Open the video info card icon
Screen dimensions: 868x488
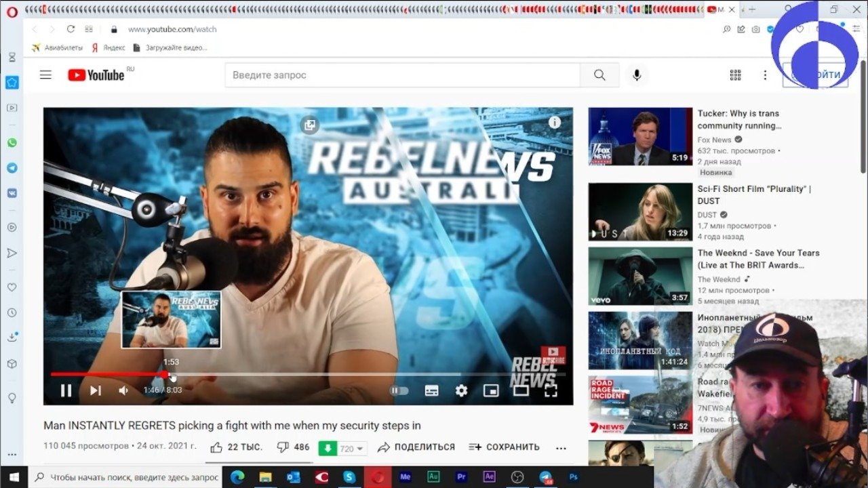click(555, 122)
